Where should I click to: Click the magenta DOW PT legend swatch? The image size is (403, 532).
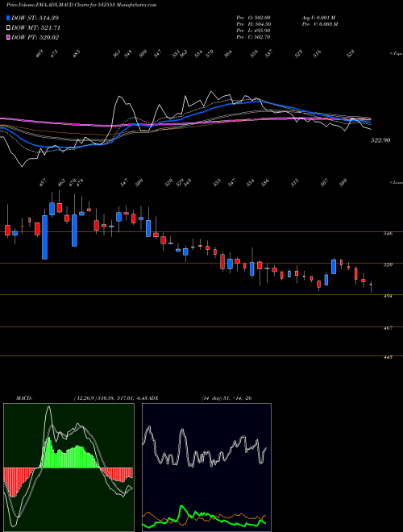(x=8, y=37)
